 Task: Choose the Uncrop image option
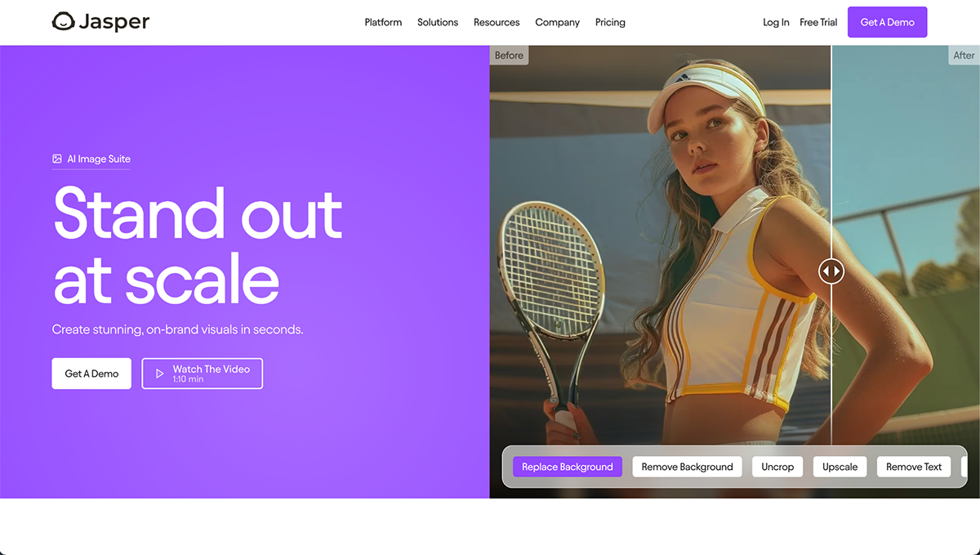pyautogui.click(x=777, y=467)
